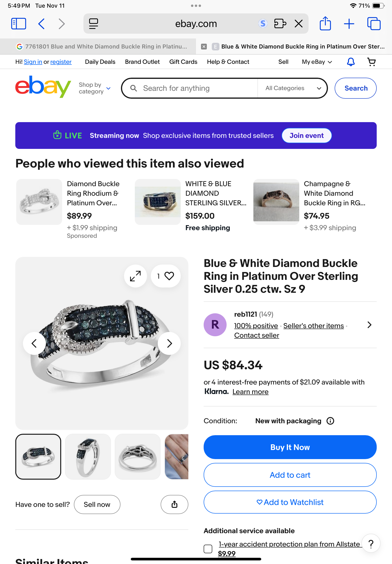This screenshot has height=564, width=392.
Task: Toggle Safari sidebar panel icon
Action: (19, 24)
